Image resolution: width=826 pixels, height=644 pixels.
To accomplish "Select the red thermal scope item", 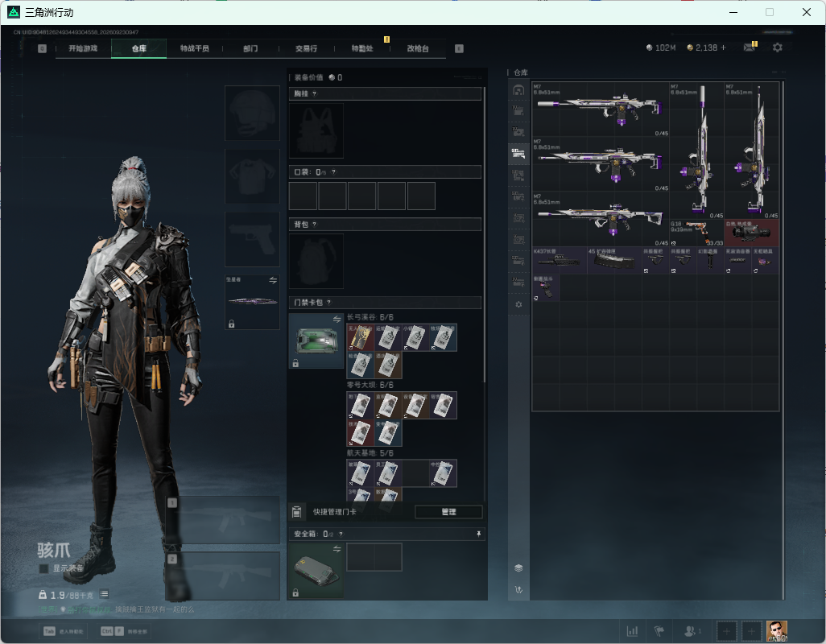I will click(752, 233).
